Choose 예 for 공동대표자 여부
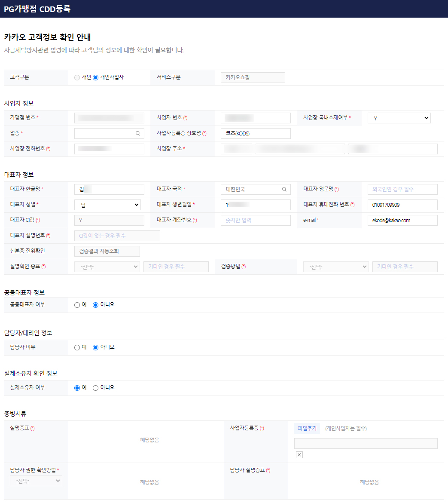The image size is (448, 503). coord(77,305)
